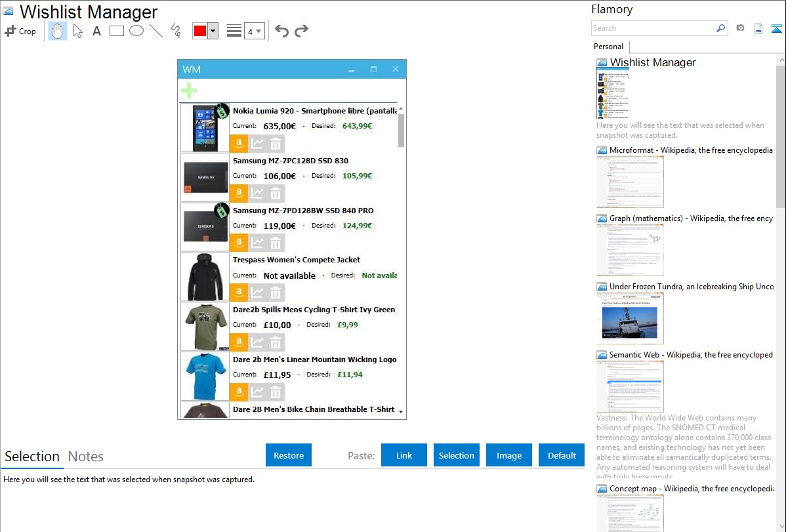Open the Semantic Web snapshot thumbnail

pyautogui.click(x=630, y=386)
